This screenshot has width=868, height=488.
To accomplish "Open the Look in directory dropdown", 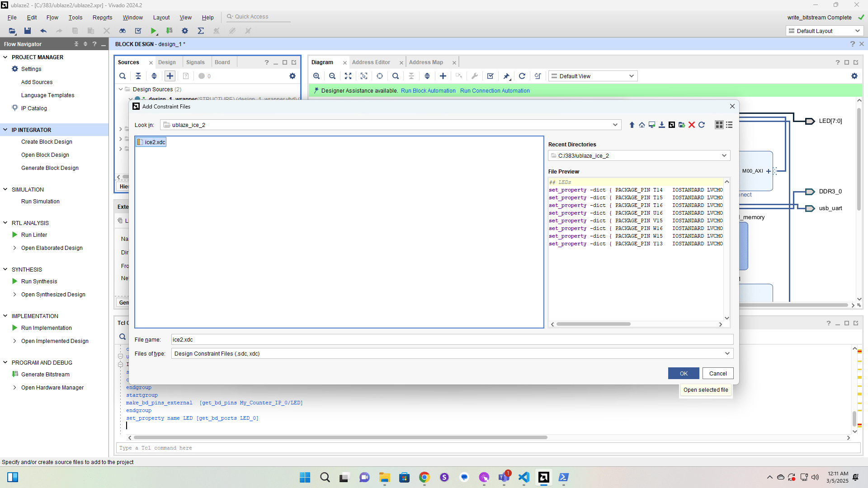I will 615,125.
